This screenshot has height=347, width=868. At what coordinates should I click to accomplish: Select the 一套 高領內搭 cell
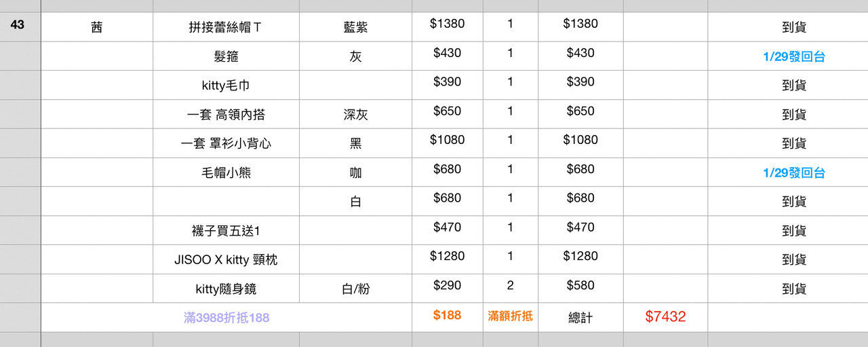click(x=226, y=115)
